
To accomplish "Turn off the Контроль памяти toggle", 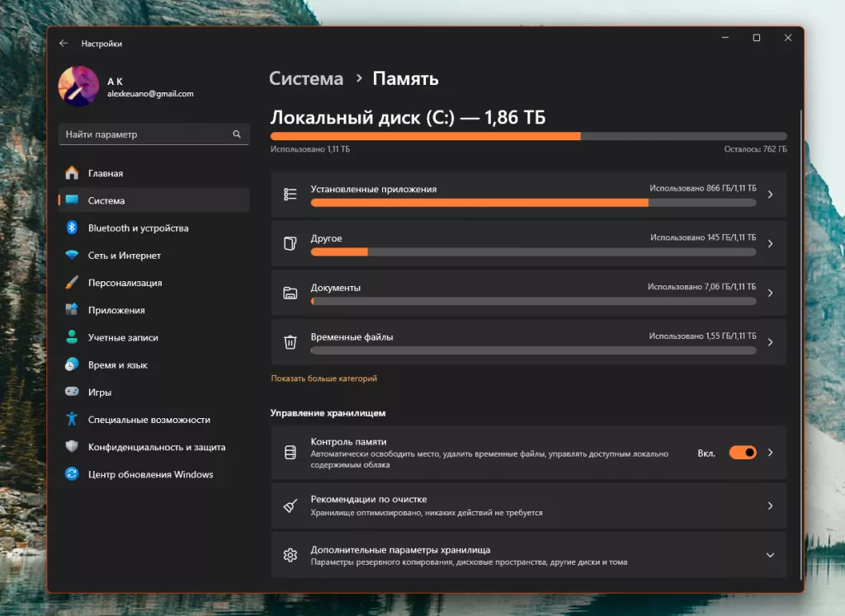I will point(742,453).
